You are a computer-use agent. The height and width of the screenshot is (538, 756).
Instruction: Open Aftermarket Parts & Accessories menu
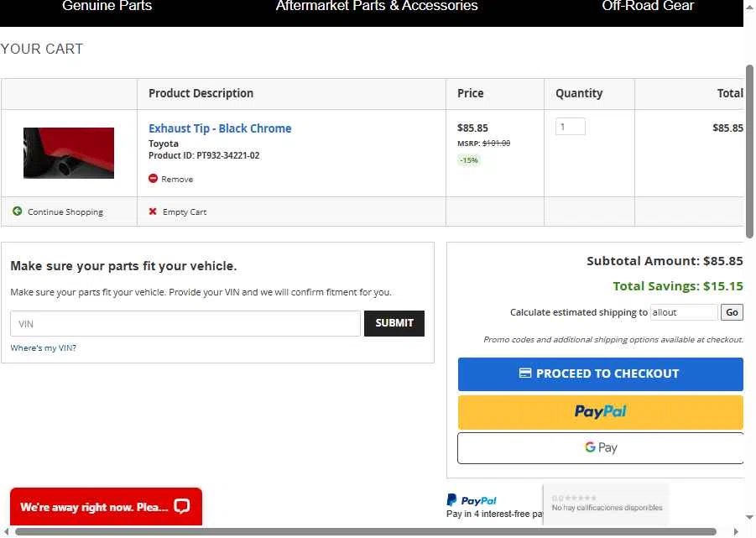point(377,6)
